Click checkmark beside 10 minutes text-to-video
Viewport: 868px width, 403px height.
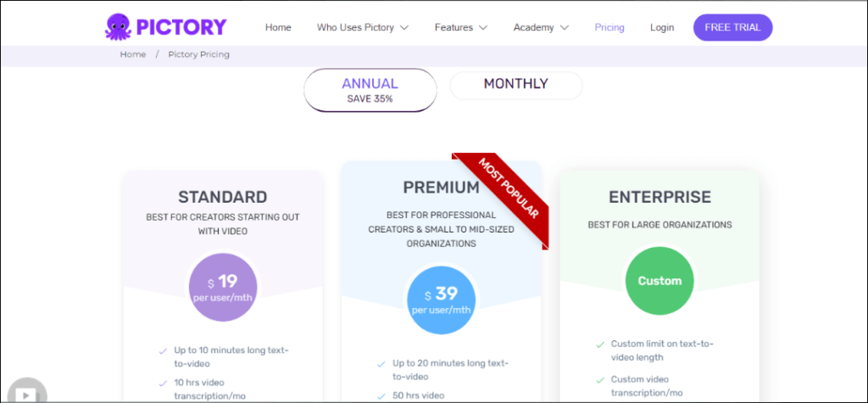[x=163, y=351]
